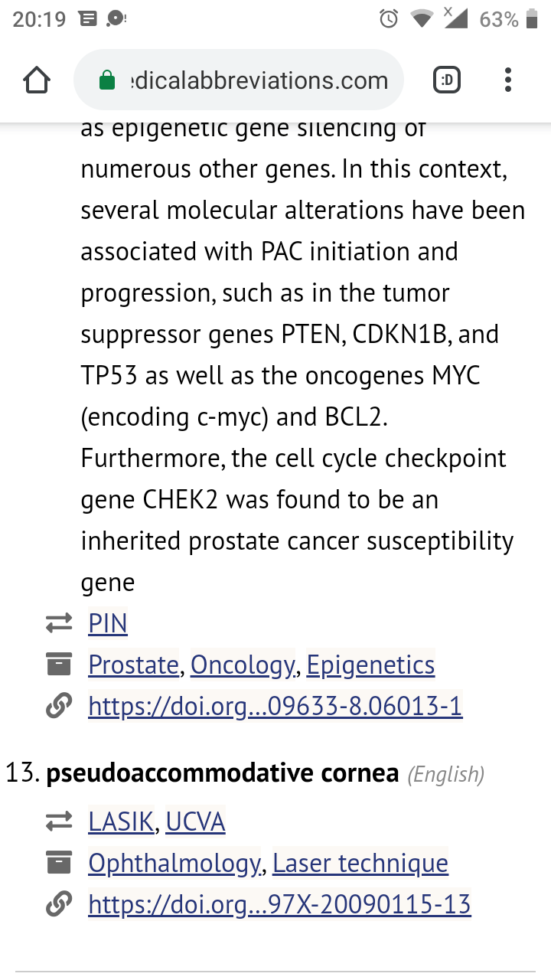Open the Epigenetics category link
The width and height of the screenshot is (551, 980).
[370, 665]
